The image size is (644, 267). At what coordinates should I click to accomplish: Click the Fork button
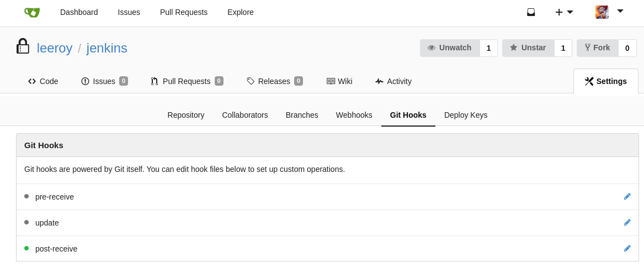click(x=598, y=48)
